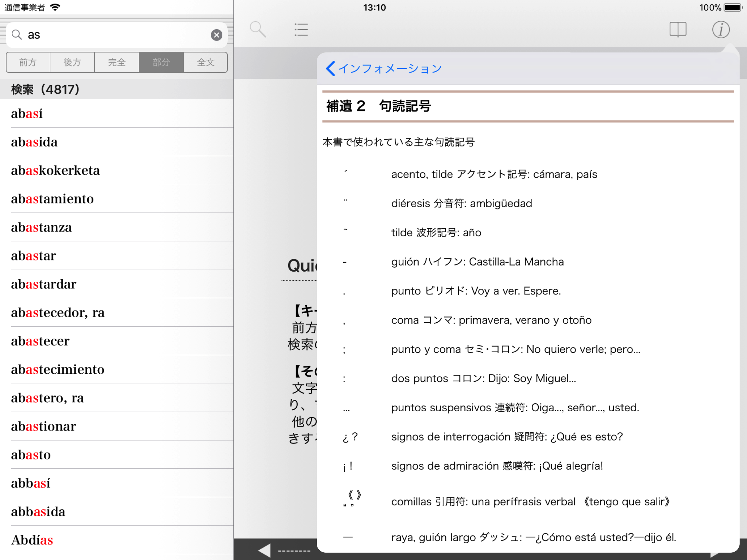Screen dimensions: 747x560
Task: Tap the previous arrow in bottom bar
Action: 264,550
